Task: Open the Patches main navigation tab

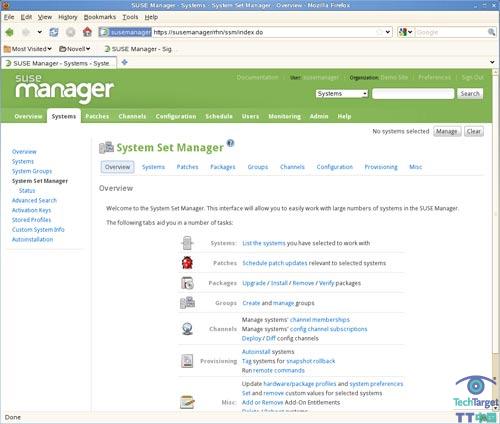Action: click(x=97, y=116)
